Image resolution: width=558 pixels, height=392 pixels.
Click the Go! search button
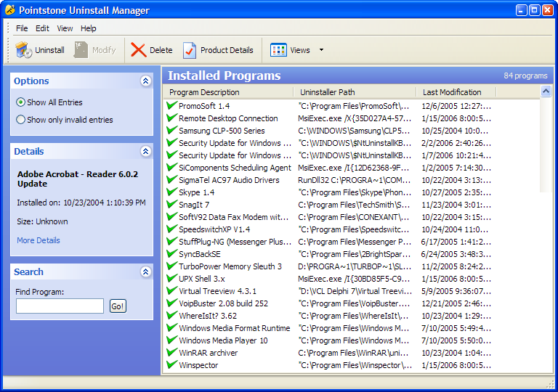(x=118, y=306)
